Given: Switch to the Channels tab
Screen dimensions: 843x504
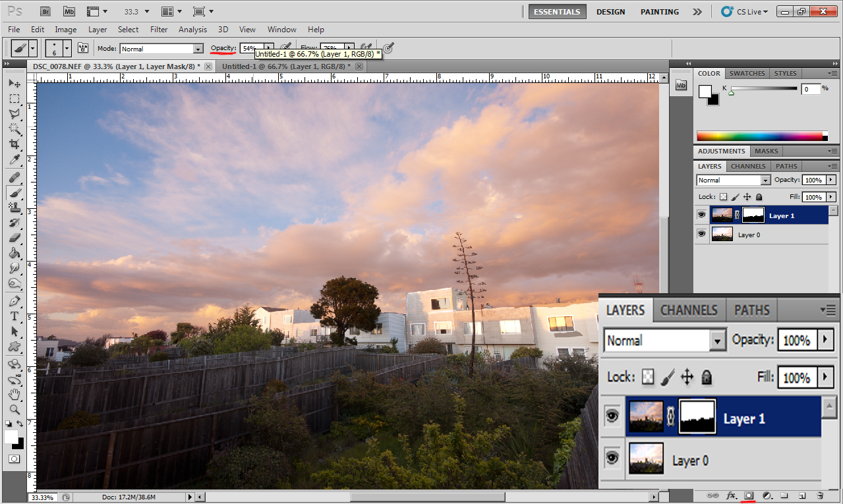Looking at the screenshot, I should [689, 310].
